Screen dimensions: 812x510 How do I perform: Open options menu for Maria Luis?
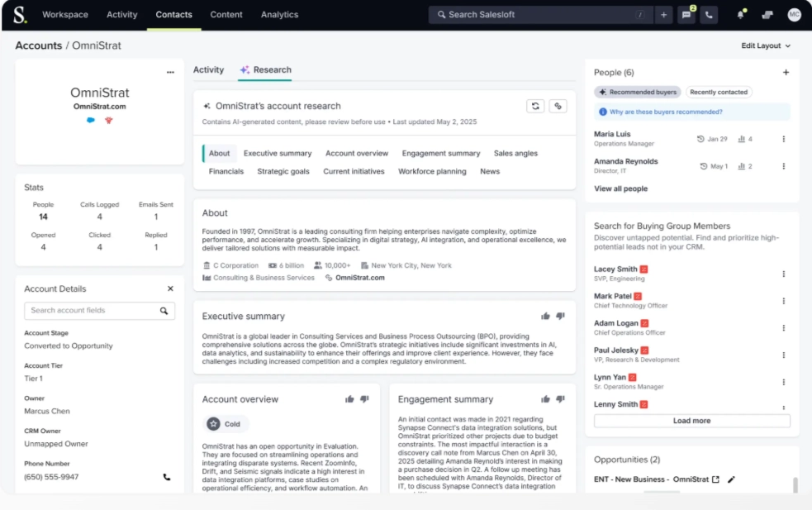click(x=784, y=139)
